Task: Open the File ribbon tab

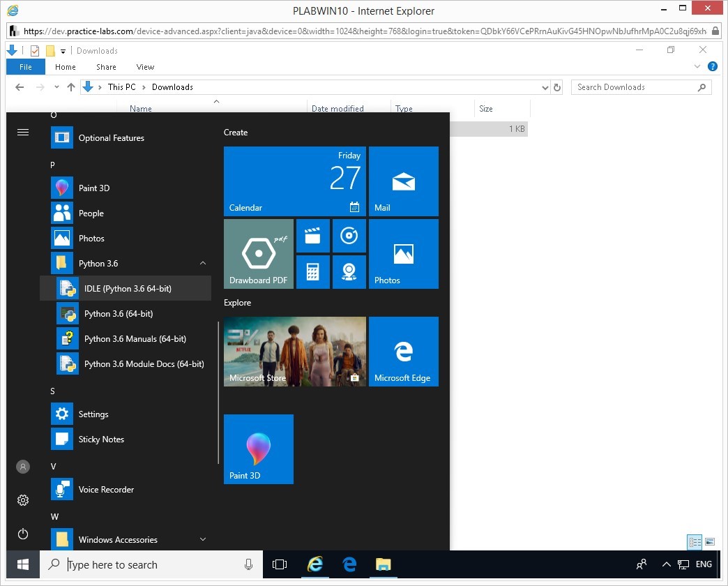Action: click(x=26, y=67)
